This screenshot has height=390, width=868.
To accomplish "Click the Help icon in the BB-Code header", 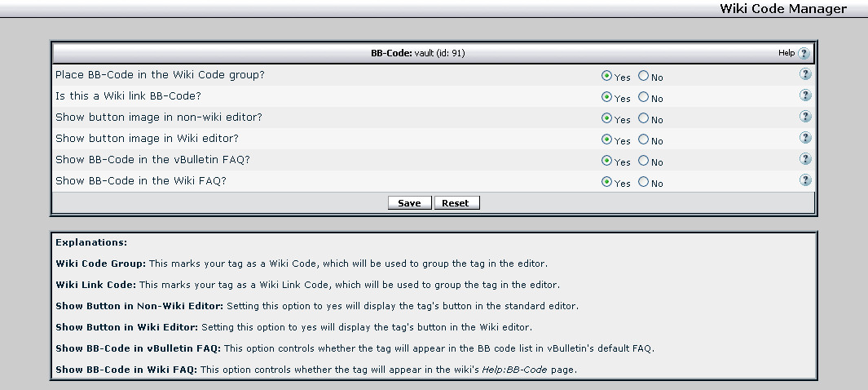I will pyautogui.click(x=804, y=54).
